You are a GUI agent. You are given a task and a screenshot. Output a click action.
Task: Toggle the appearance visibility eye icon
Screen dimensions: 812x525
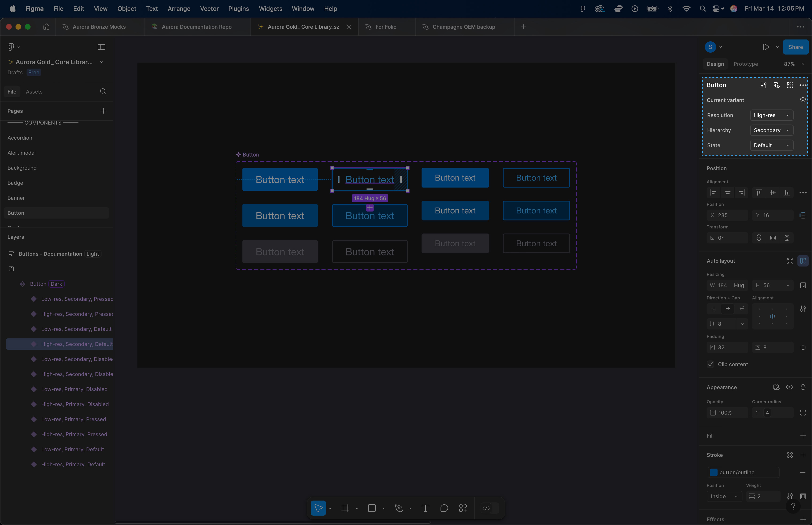click(x=789, y=387)
